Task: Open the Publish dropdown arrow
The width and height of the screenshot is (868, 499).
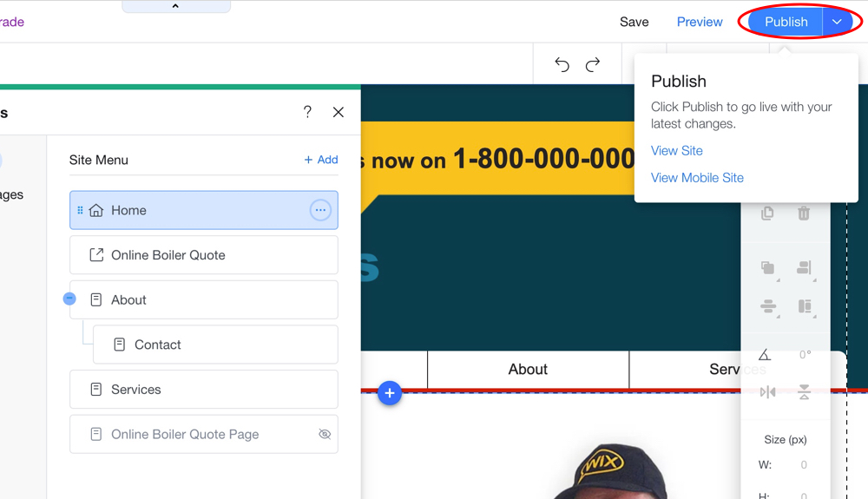Action: tap(837, 22)
